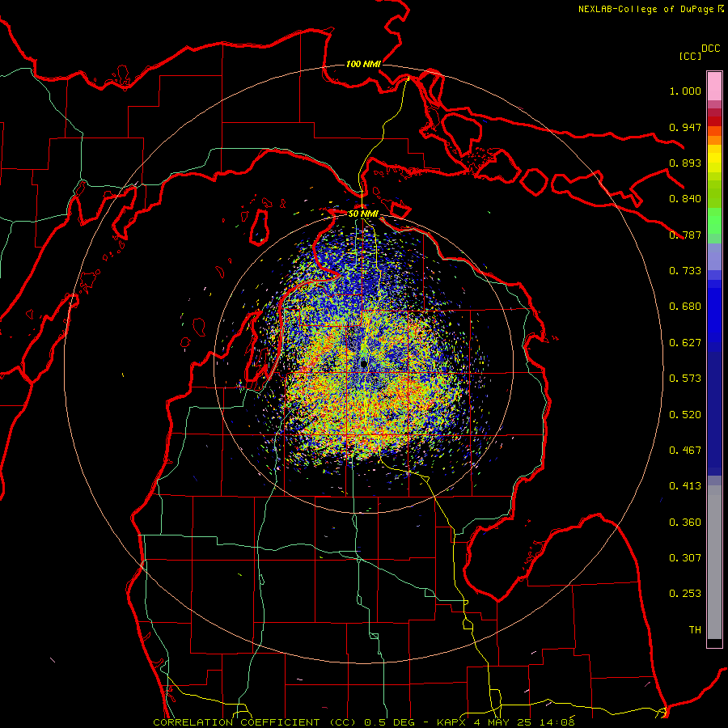Click the 0.893 color scale value
The width and height of the screenshot is (728, 728).
coord(685,163)
